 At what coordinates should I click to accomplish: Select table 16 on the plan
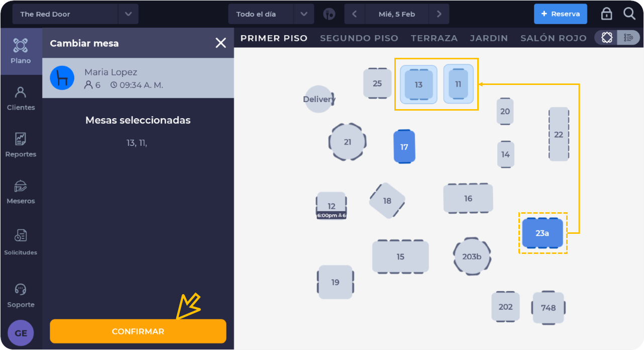click(468, 198)
